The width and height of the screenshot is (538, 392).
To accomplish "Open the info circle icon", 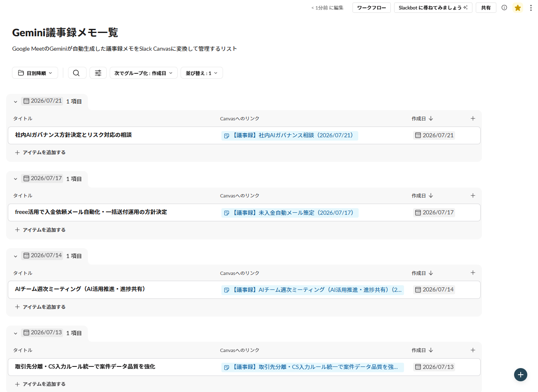I will click(x=504, y=7).
